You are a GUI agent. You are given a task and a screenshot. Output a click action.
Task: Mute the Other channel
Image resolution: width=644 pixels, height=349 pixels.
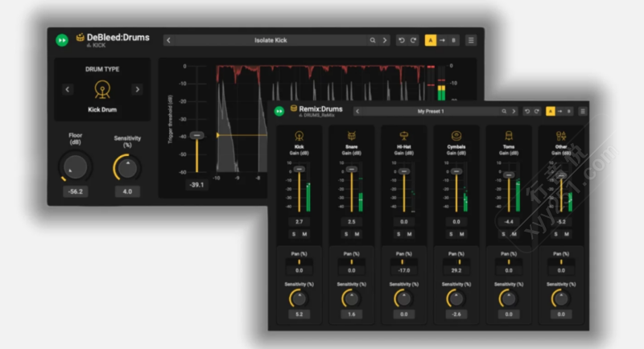coord(567,234)
